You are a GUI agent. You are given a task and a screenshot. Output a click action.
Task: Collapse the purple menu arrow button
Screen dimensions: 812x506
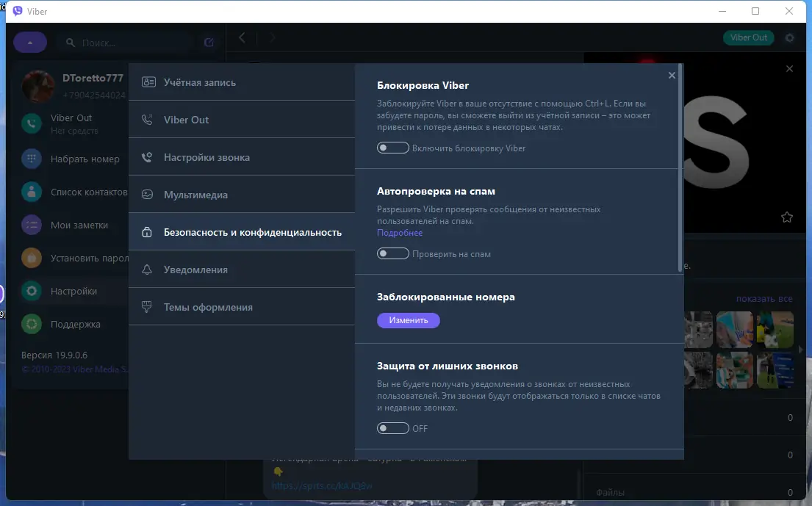[x=30, y=43]
